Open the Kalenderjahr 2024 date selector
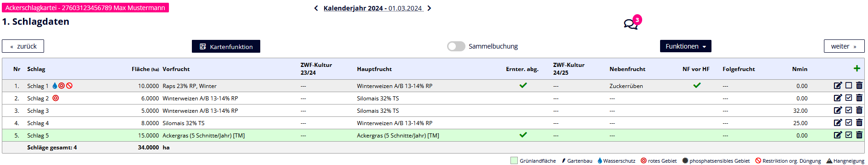The height and width of the screenshot is (165, 868). tap(373, 8)
